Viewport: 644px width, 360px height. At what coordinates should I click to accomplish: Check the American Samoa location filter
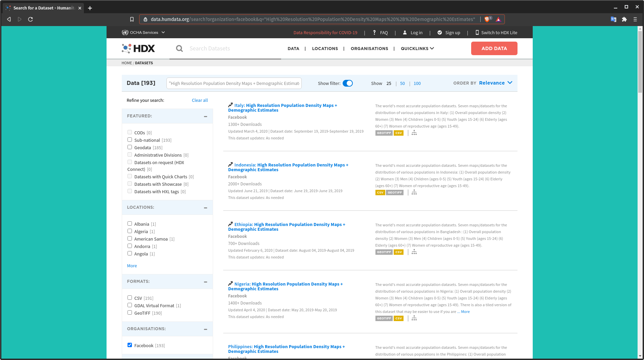click(130, 239)
